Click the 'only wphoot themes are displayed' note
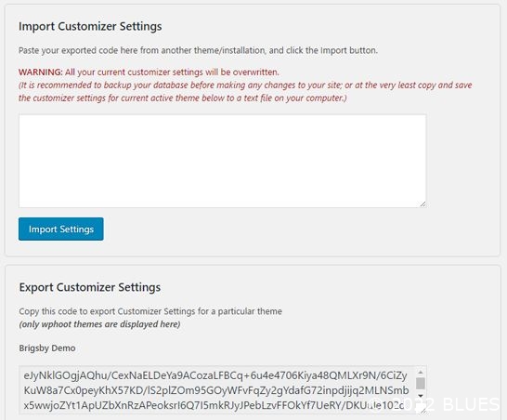Viewport: 507px width, 420px height. tap(99, 324)
